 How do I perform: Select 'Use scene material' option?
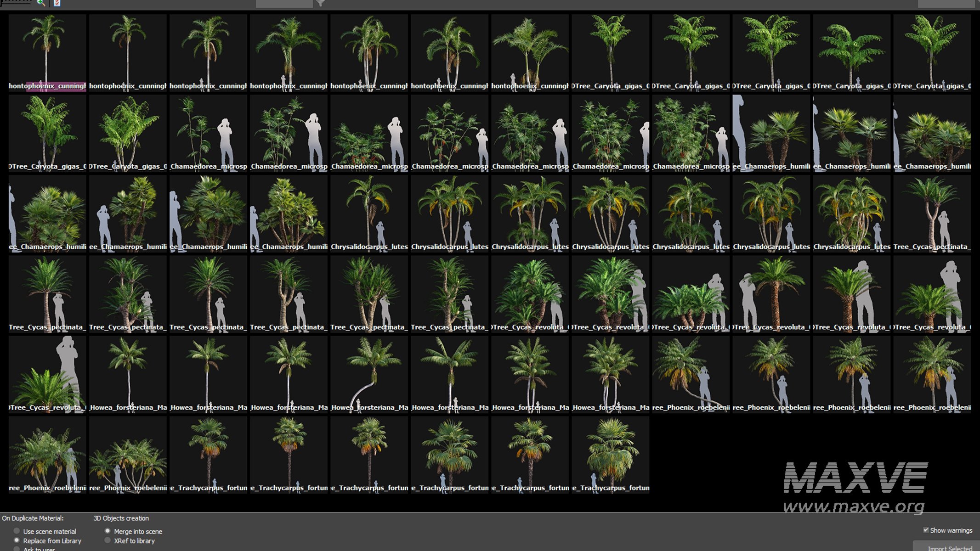click(x=17, y=531)
